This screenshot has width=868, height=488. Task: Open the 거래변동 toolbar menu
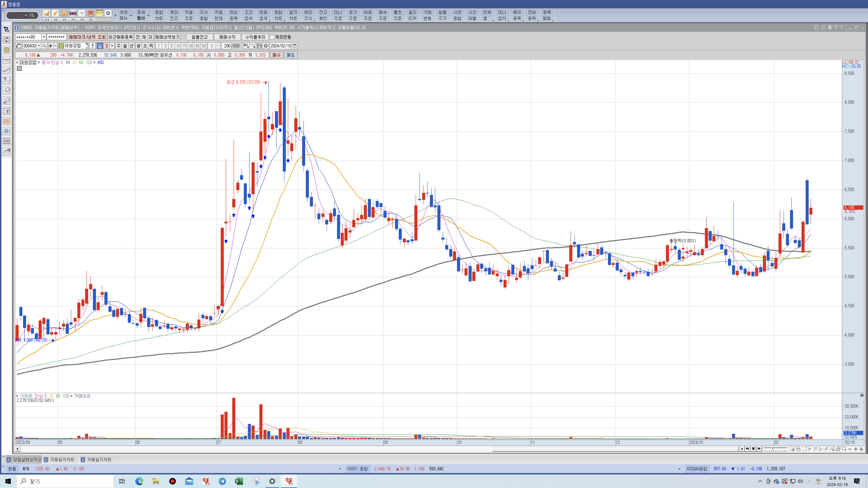pos(427,15)
